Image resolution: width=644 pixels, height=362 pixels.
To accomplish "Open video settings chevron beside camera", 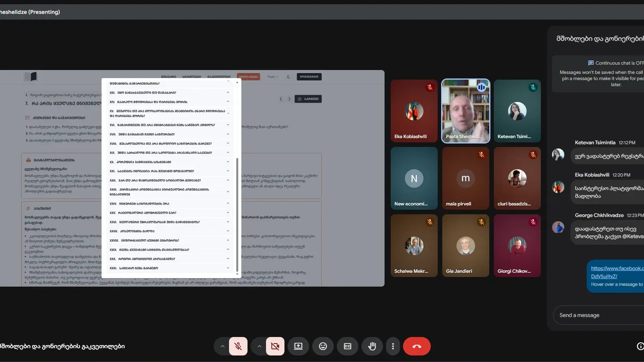I will [259, 346].
